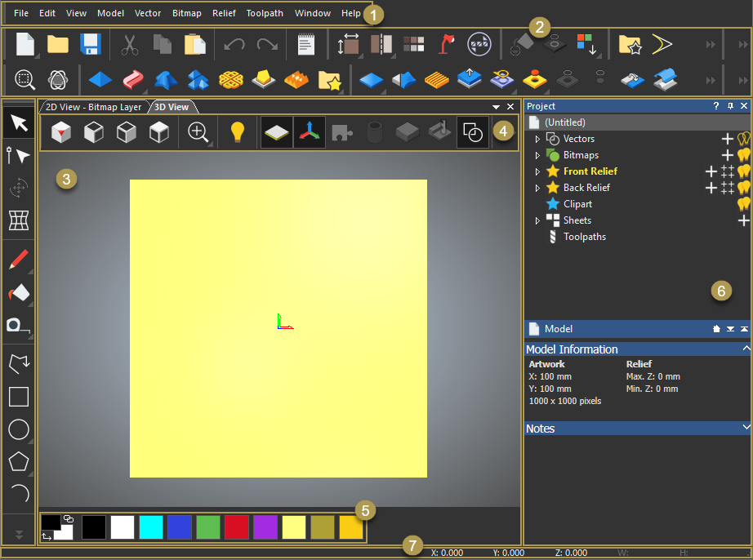Image resolution: width=753 pixels, height=560 pixels.
Task: Expand the Back Relief tree node
Action: [x=537, y=188]
